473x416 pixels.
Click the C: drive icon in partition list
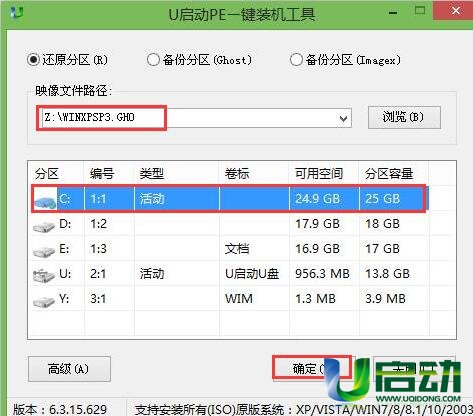(45, 200)
